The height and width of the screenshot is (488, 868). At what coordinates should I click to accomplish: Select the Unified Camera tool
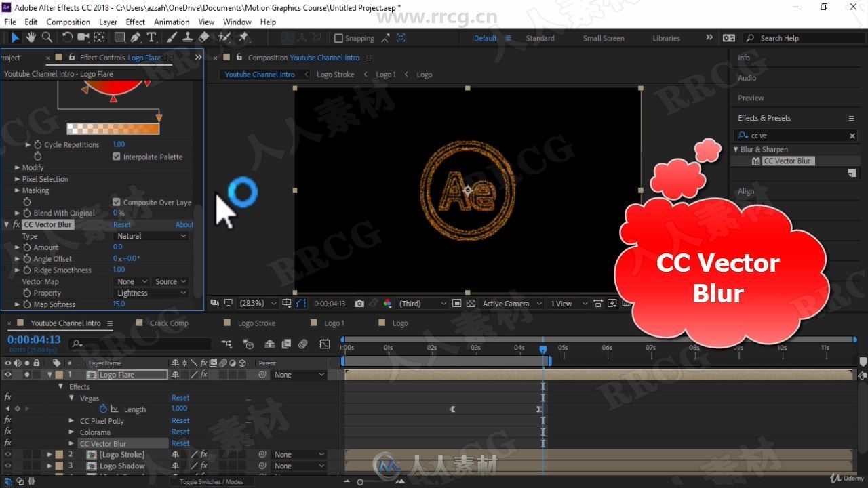click(x=84, y=38)
